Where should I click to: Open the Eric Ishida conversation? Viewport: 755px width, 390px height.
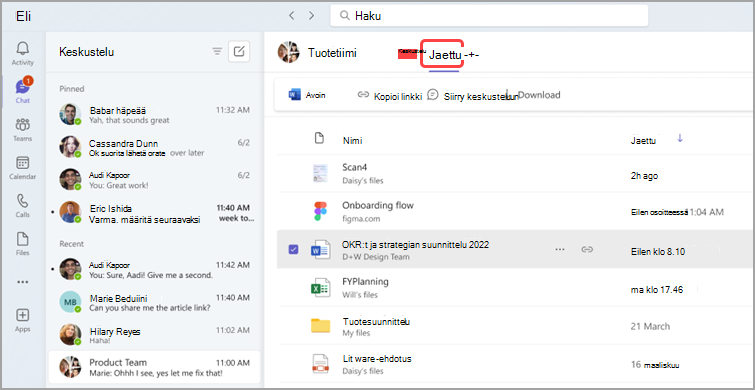tap(155, 214)
